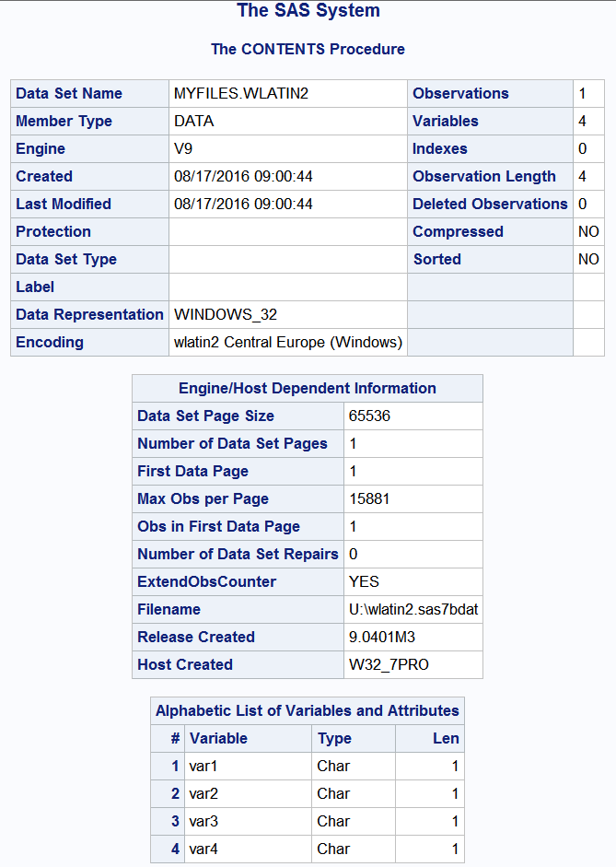Select the ExtendObsCounter YES value
Screen dimensions: 616x867
pos(364,582)
